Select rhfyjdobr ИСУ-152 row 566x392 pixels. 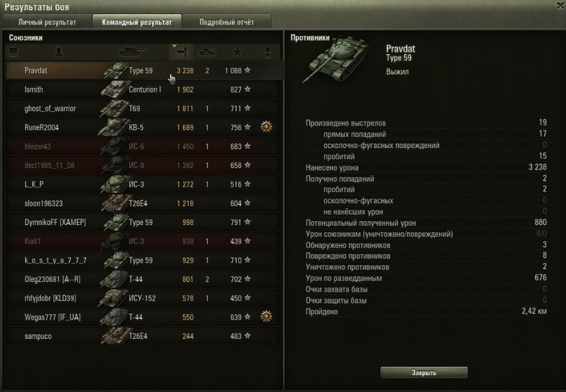click(x=142, y=298)
